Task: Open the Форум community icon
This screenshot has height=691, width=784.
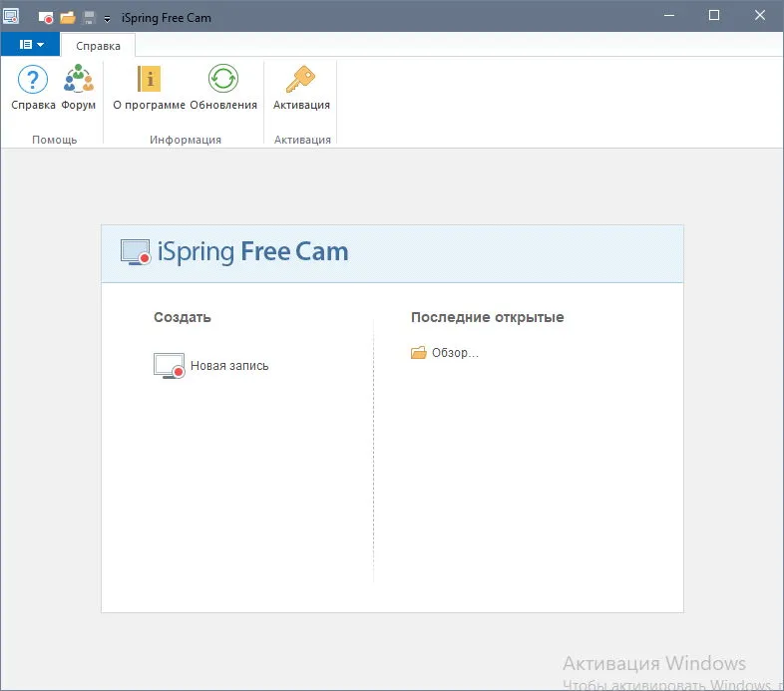Action: pyautogui.click(x=79, y=88)
